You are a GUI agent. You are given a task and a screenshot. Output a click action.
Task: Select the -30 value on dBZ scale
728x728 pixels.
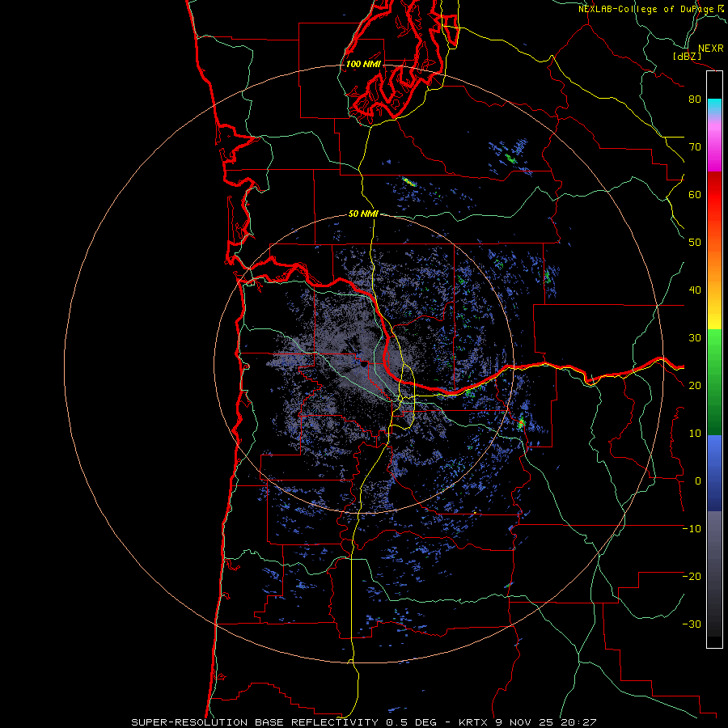pos(692,624)
